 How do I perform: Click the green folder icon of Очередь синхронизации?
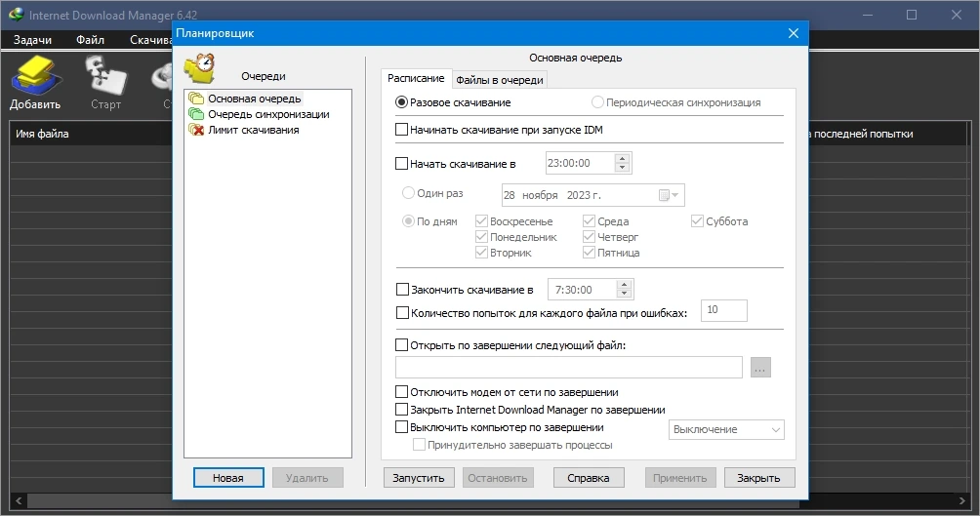point(196,114)
